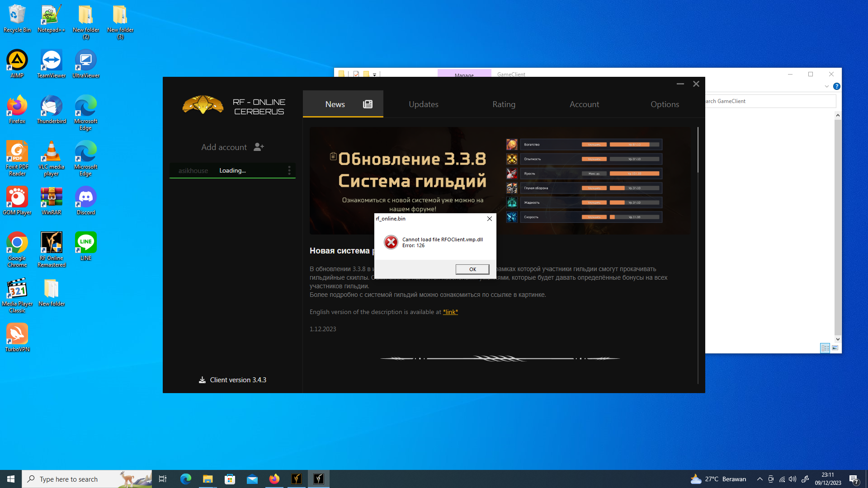Select the Discord desktop icon
Viewport: 868px width, 488px height.
click(86, 201)
